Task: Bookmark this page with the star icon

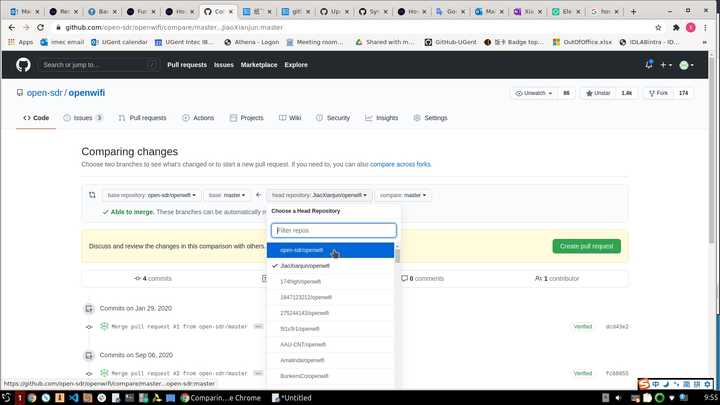Action: (x=658, y=28)
